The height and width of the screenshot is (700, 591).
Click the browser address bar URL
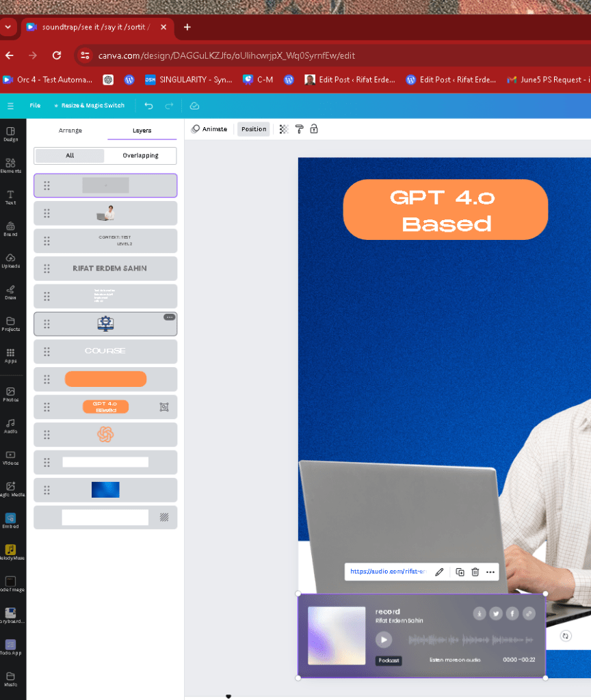point(226,56)
